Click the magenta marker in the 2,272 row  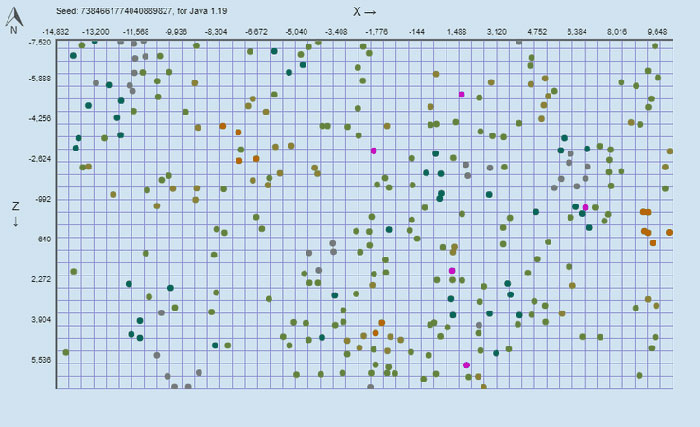[452, 271]
